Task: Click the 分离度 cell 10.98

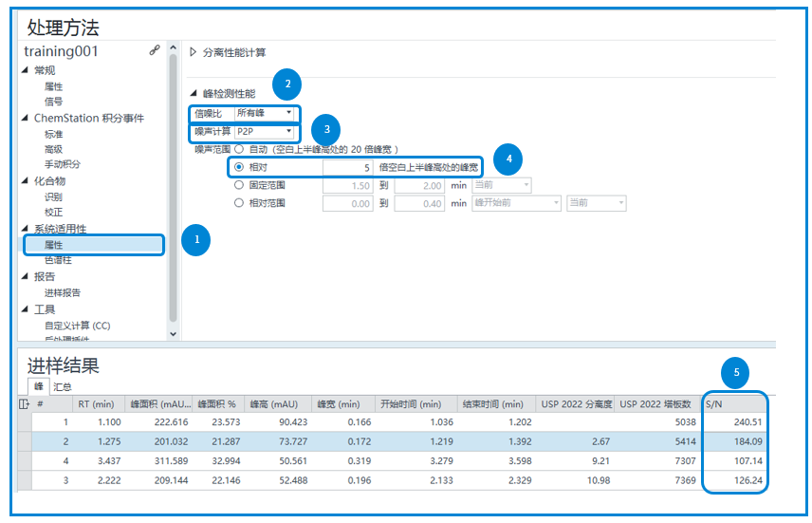Action: coord(599,480)
